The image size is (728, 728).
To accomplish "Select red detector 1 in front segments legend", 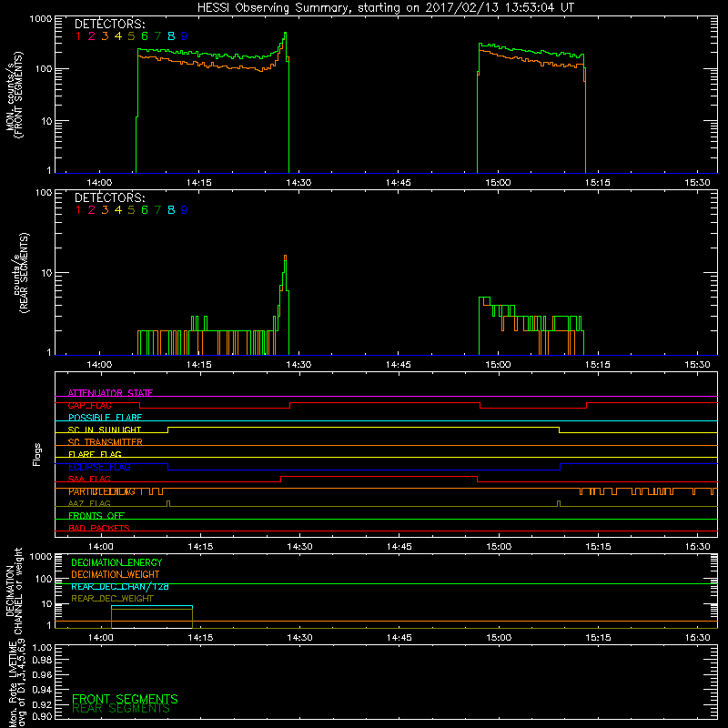I will pos(78,35).
